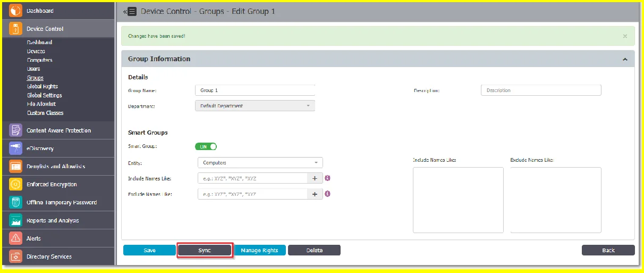
Task: Click the Include Names Like list box
Action: coord(458,200)
